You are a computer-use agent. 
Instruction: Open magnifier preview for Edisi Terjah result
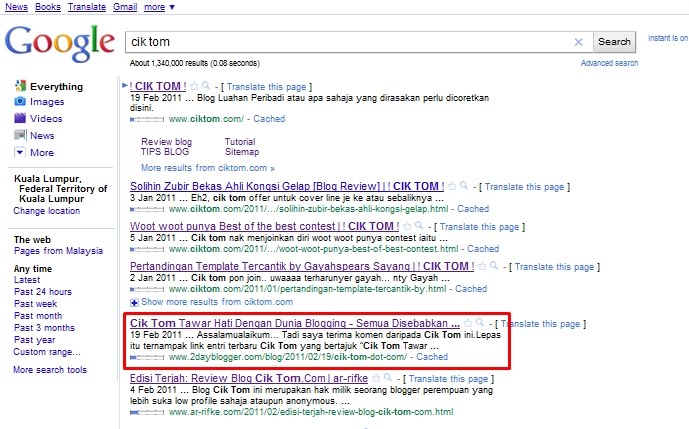coord(388,378)
